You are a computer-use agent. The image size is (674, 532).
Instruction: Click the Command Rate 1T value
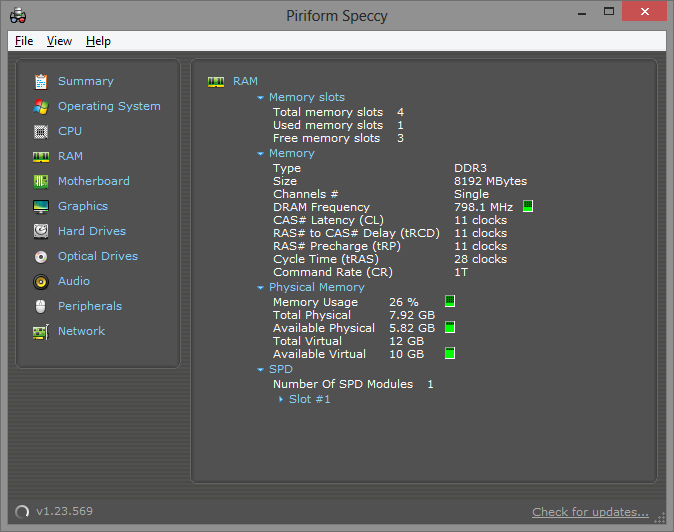pos(461,272)
